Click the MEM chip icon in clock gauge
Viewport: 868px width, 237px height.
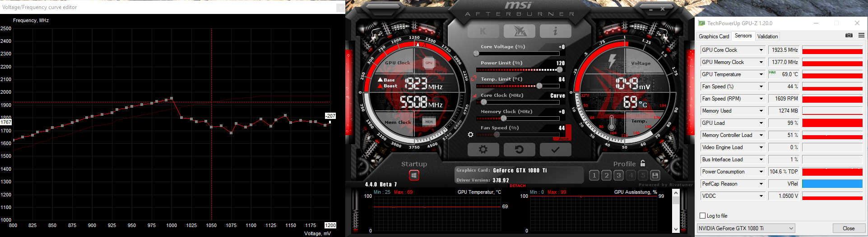429,122
